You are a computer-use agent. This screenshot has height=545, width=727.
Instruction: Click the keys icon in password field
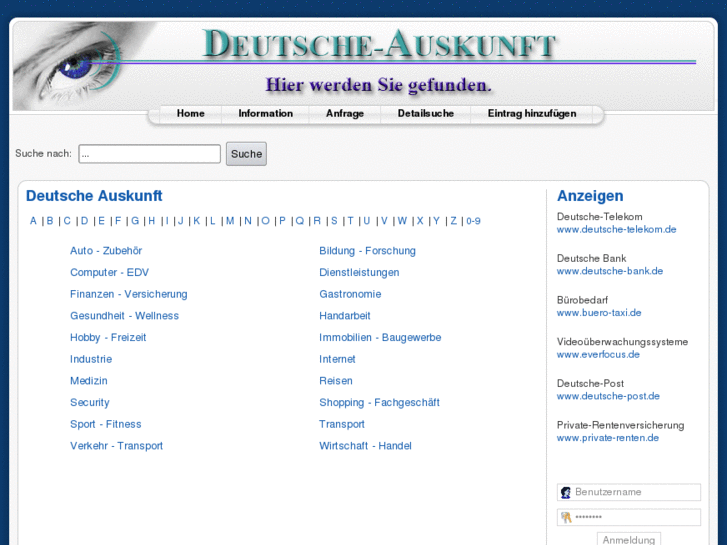[566, 517]
